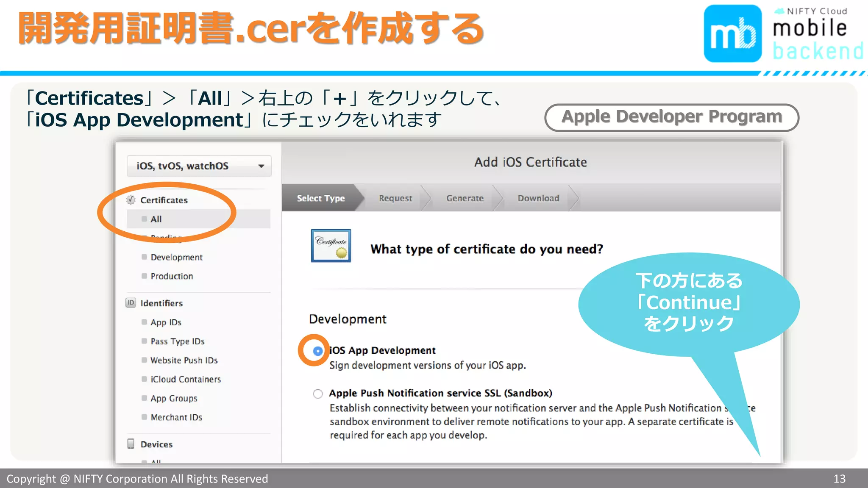Click the NIFTY Corporation copyright text
Viewport: 868px width, 488px height.
click(x=137, y=479)
